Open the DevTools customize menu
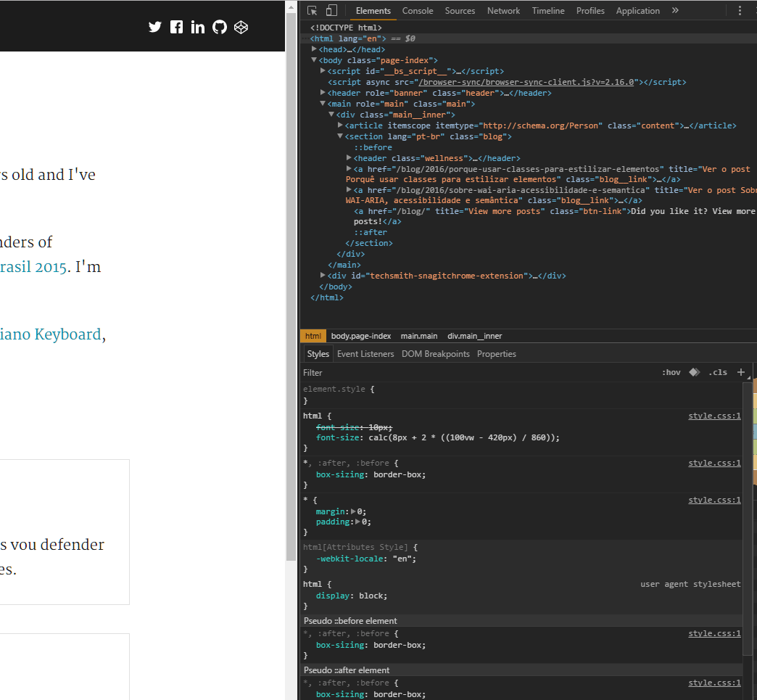This screenshot has height=700, width=757. click(739, 10)
